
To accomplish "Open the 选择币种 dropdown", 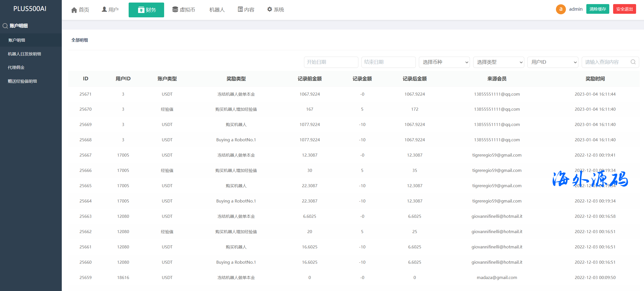I will tap(444, 62).
